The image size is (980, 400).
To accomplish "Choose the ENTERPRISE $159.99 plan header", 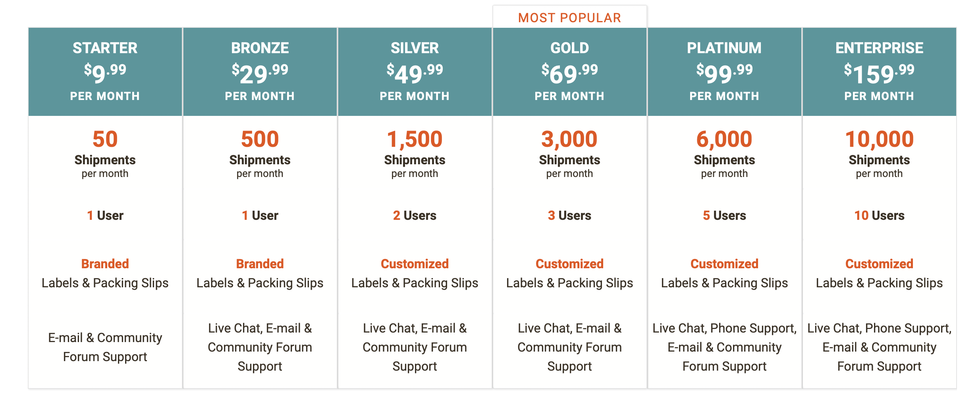I will click(x=880, y=72).
